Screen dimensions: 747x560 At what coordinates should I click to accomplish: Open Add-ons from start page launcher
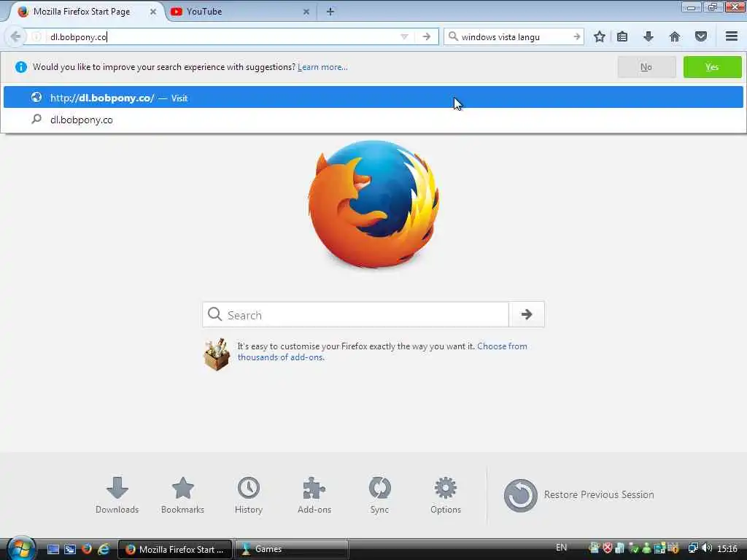pos(314,495)
